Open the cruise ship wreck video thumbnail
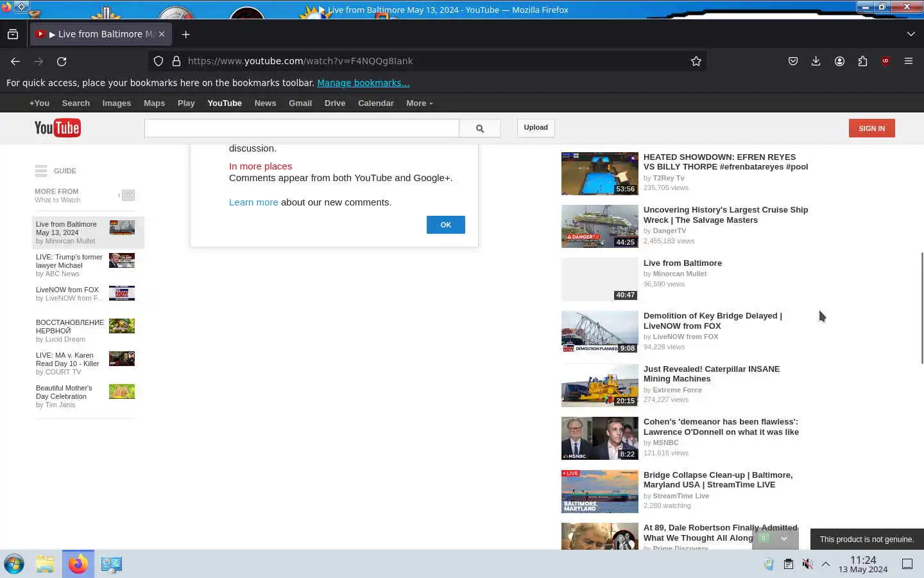 tap(599, 227)
